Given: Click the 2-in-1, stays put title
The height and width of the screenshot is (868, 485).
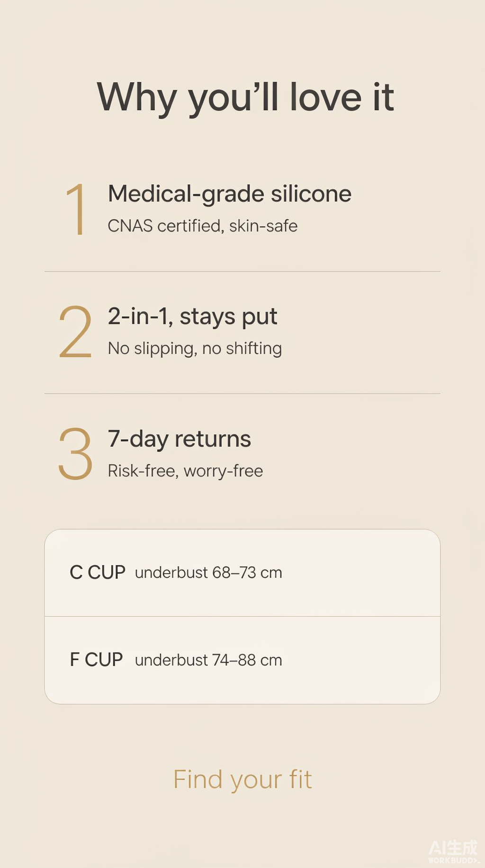Looking at the screenshot, I should 192,317.
